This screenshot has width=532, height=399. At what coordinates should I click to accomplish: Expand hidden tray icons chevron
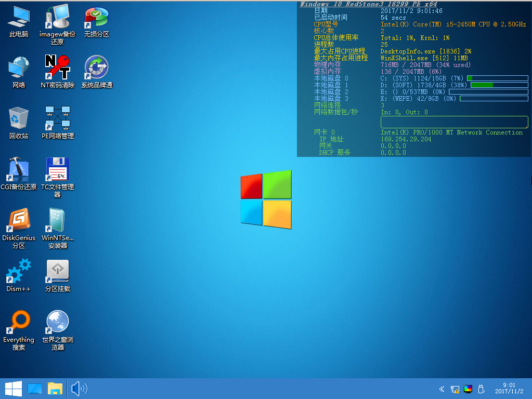(x=442, y=389)
